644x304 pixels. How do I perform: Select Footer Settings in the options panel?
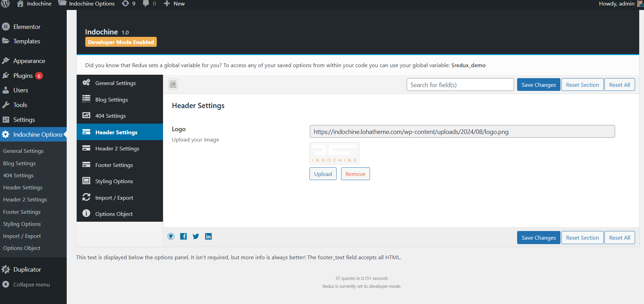pyautogui.click(x=114, y=165)
